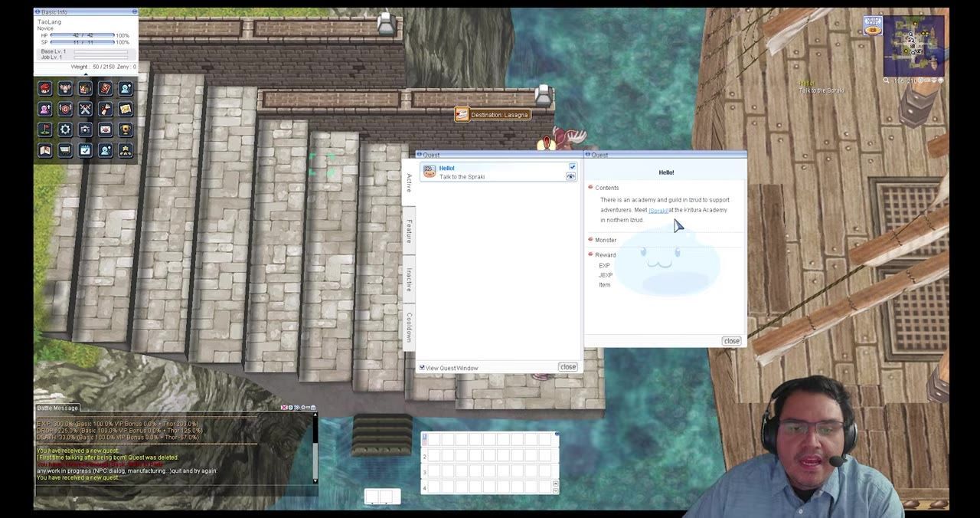The height and width of the screenshot is (518, 980).
Task: Select the Battle Message chat tab
Action: 57,408
